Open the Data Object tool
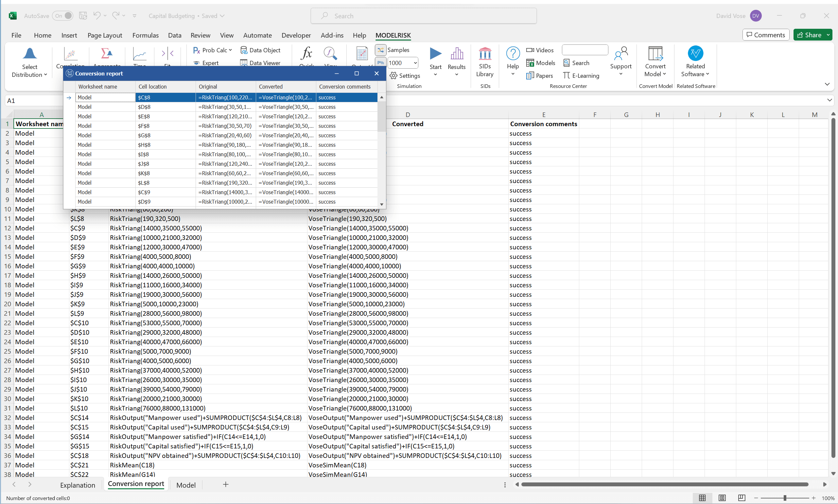838x504 pixels. pos(261,50)
